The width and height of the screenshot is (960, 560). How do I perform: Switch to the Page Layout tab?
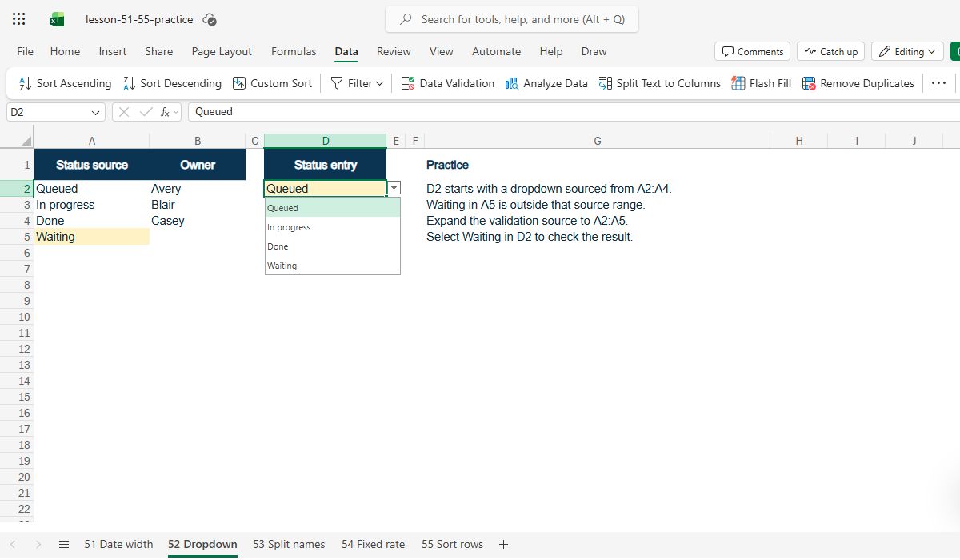(x=222, y=51)
